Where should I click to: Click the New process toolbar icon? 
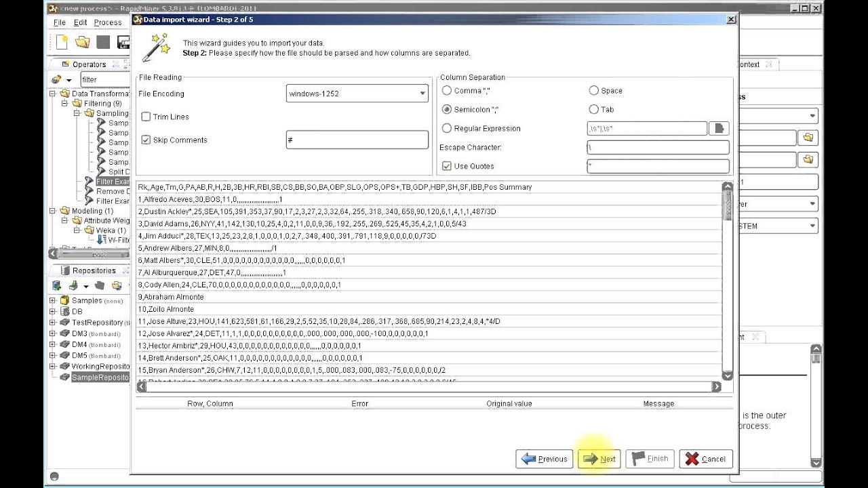pos(62,42)
